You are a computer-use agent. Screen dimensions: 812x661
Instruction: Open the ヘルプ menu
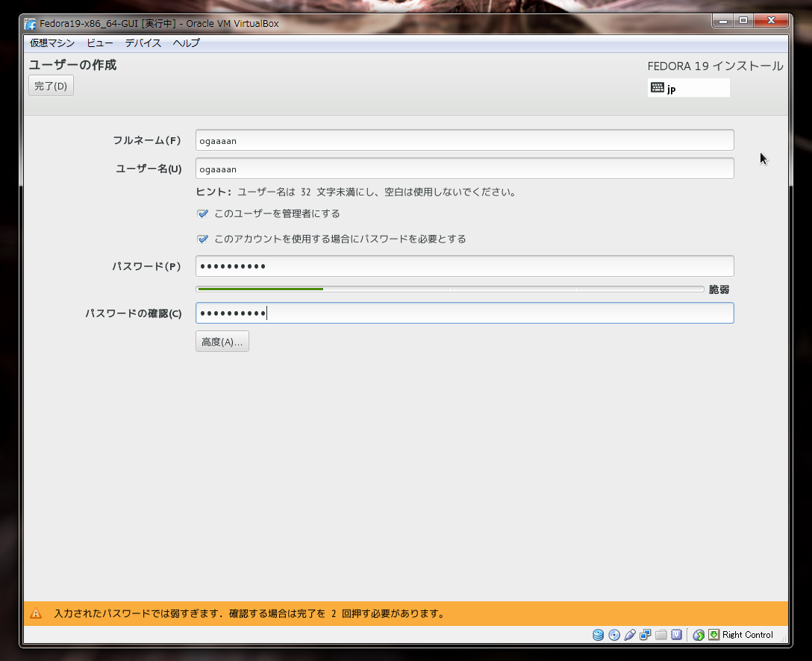[x=187, y=43]
